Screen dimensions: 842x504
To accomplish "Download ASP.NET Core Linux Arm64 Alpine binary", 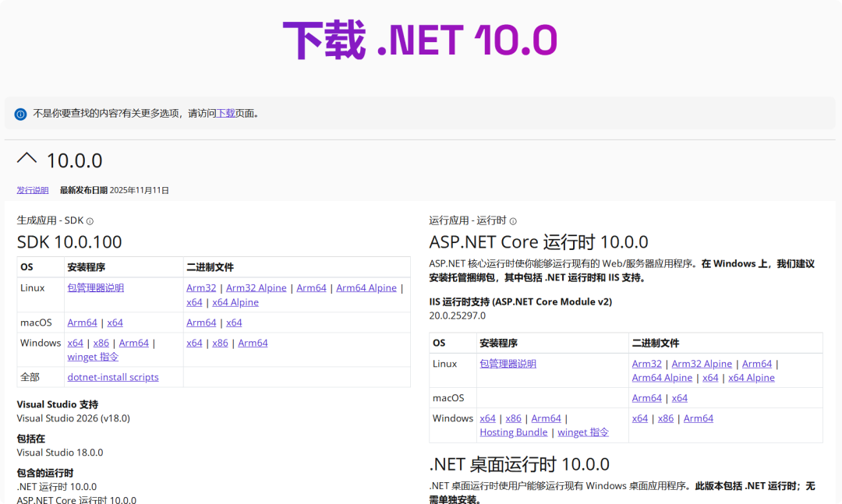I will point(662,378).
